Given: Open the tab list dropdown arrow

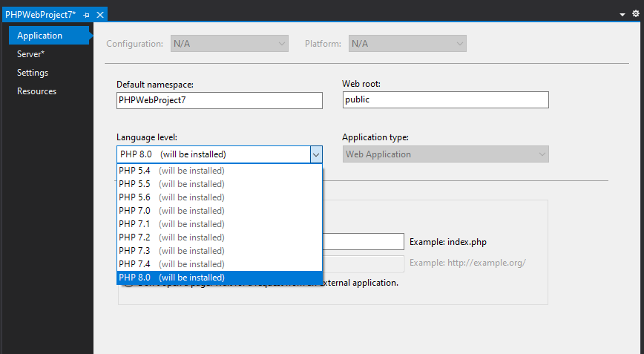Looking at the screenshot, I should pos(622,15).
